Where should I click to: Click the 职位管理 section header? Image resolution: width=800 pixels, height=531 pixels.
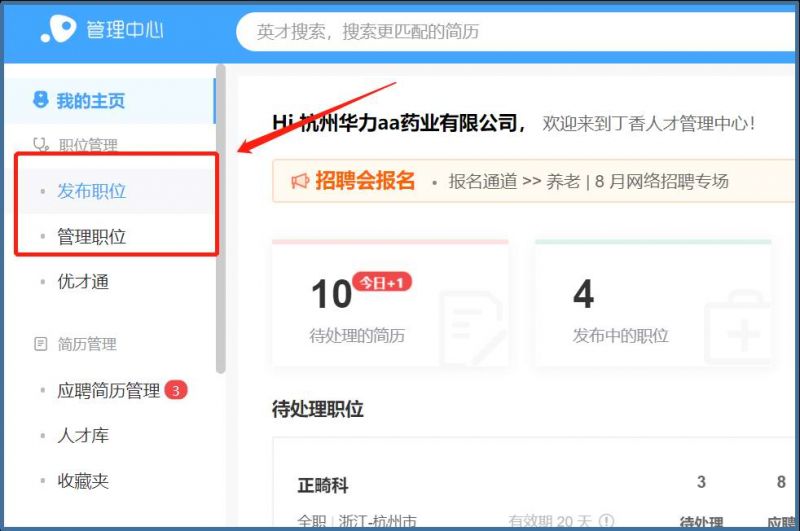pyautogui.click(x=88, y=145)
